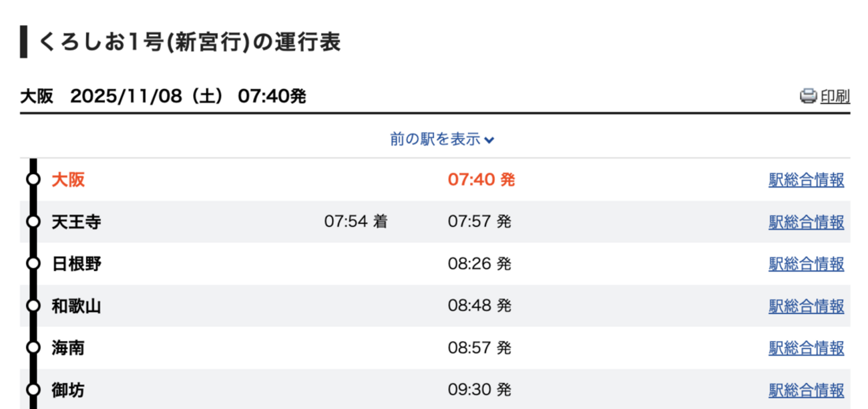Select the 天王寺 route line marker
Screen dimensions: 868x409
point(33,222)
